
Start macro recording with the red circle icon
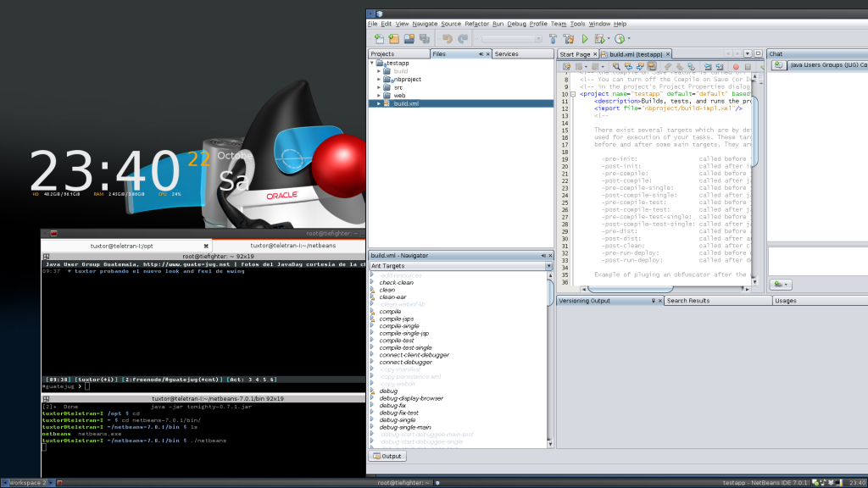click(x=736, y=66)
